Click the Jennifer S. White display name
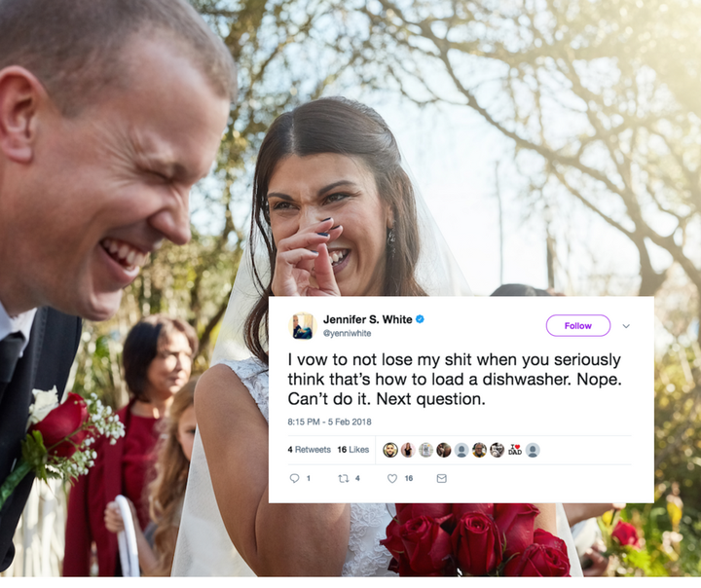The image size is (701, 588). (367, 319)
